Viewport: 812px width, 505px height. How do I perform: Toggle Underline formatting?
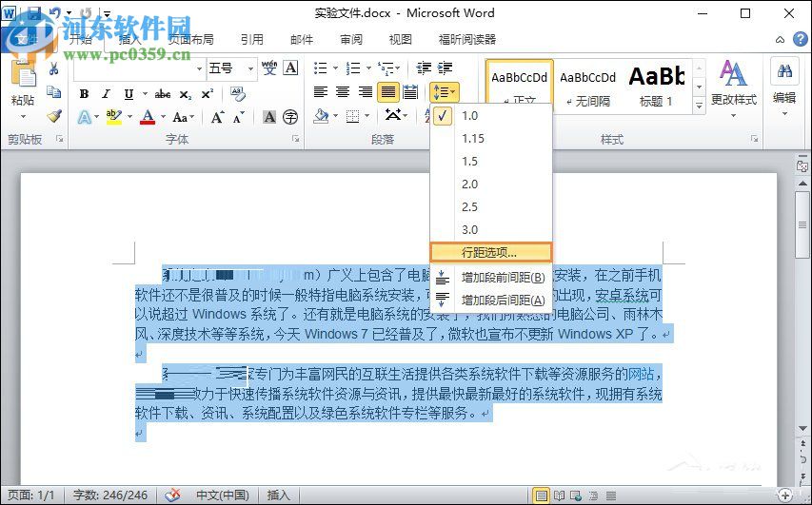coord(129,94)
